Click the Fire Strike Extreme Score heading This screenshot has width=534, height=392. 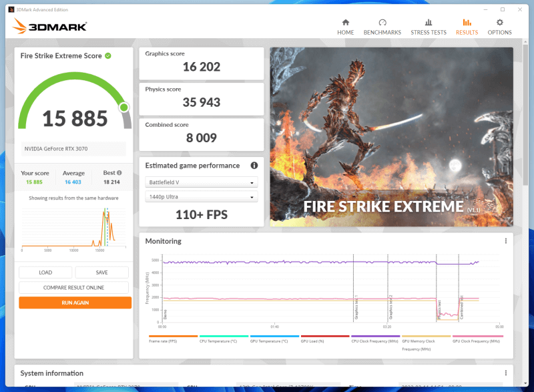pos(61,56)
